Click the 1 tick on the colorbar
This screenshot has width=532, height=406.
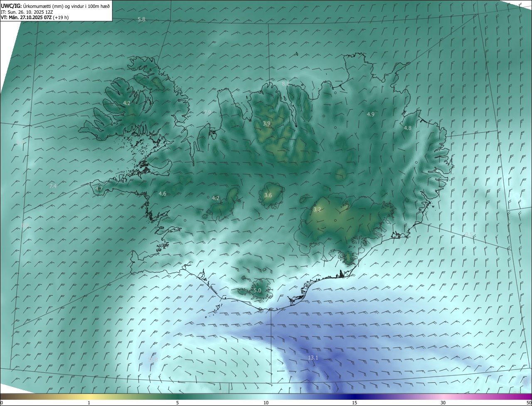click(x=89, y=403)
